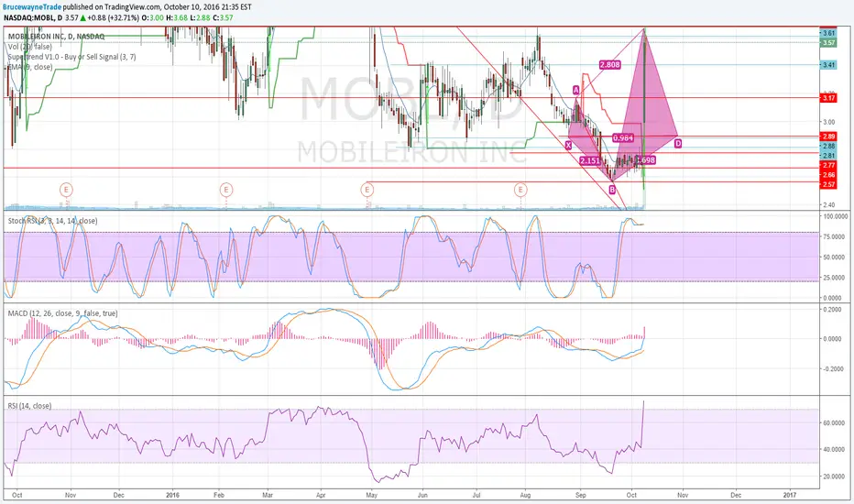Click the red 3.17 price level label

[x=828, y=98]
